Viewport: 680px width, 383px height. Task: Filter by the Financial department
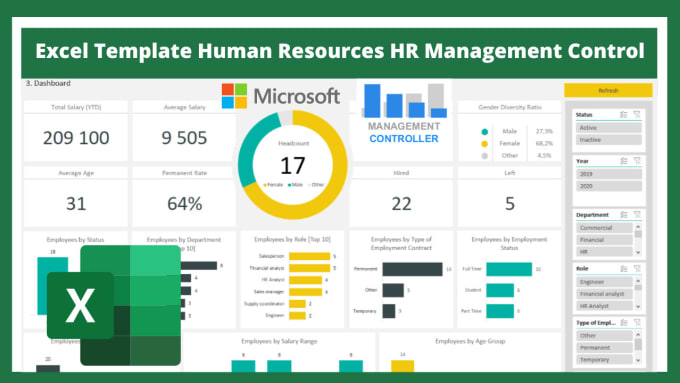tap(604, 240)
